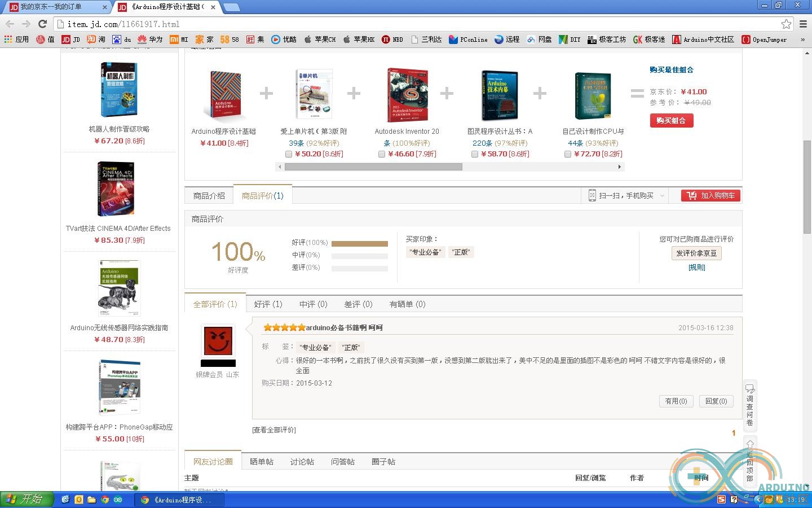Close the 我的京东 browser tab
Viewport: 812px width, 508px height.
pos(104,7)
